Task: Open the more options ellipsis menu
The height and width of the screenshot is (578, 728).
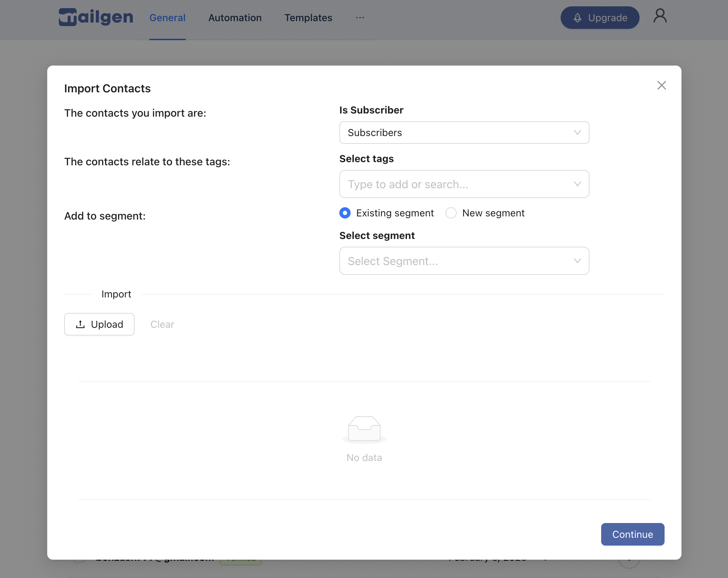Action: [360, 18]
